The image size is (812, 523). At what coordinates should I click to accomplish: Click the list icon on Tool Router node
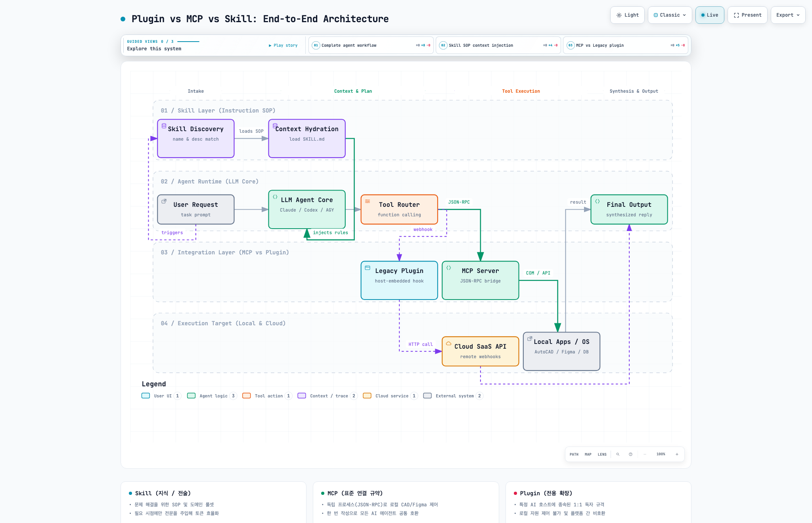click(368, 201)
